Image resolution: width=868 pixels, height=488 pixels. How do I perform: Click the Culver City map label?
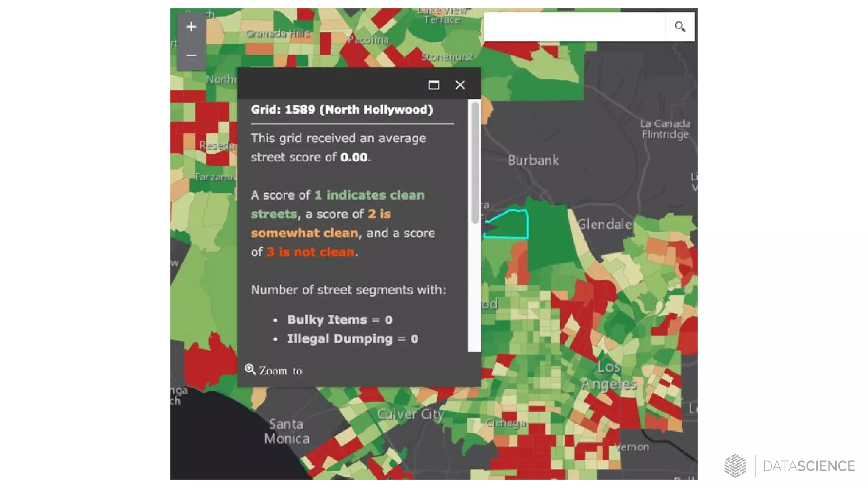[410, 414]
